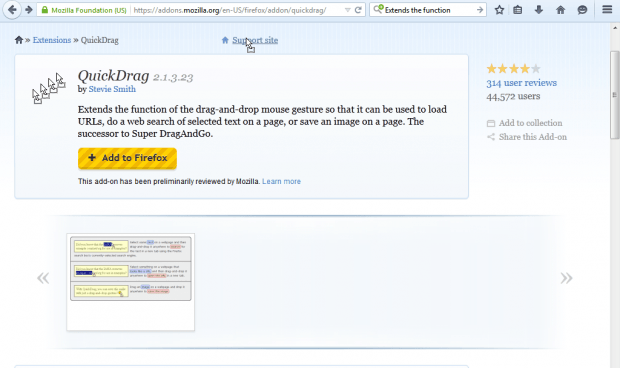The image size is (620, 368).
Task: Click the QuickDrag add-on cursor logo
Action: coord(49,88)
